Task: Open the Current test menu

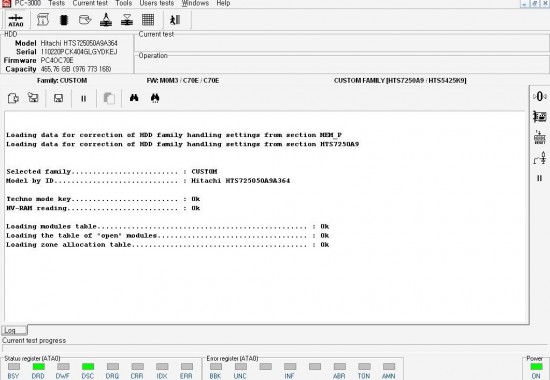Action: (x=90, y=3)
